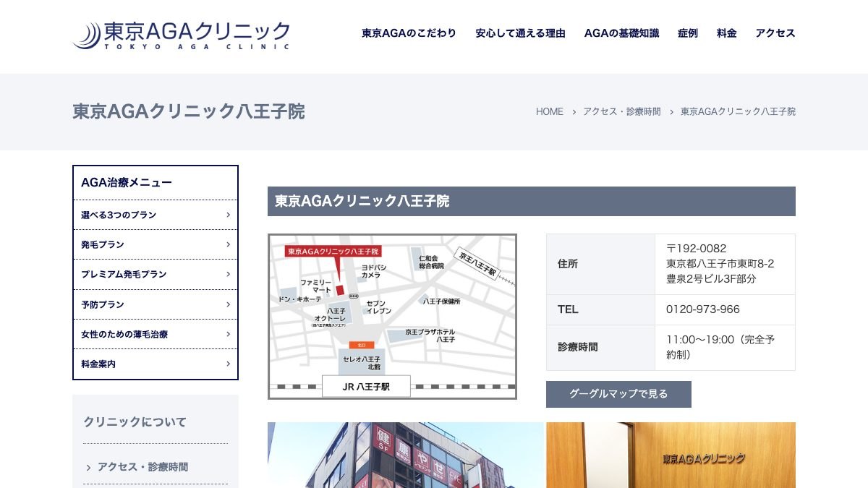Open 発毛プラン sidebar item
Image resolution: width=868 pixels, height=488 pixels.
(156, 244)
